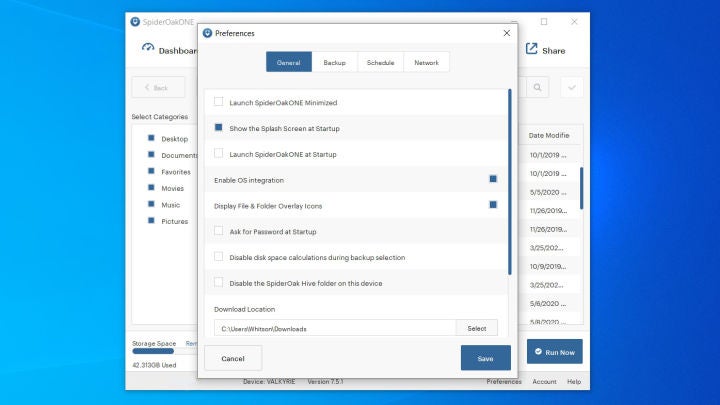Save the preferences
720x405 pixels.
pyautogui.click(x=485, y=358)
